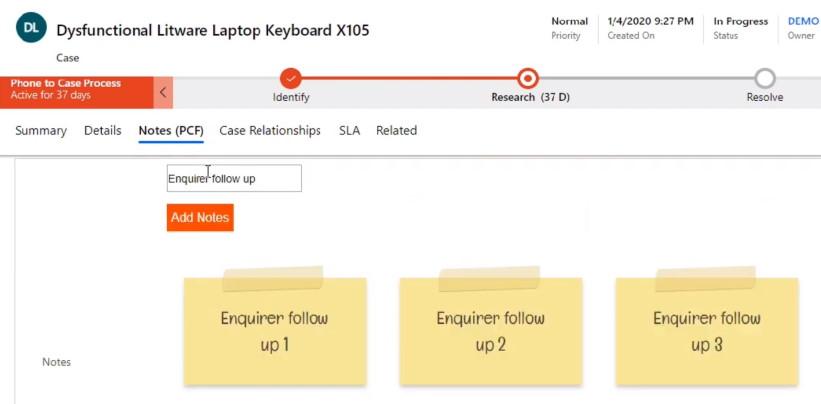Click the Normal priority field
Image resolution: width=821 pixels, height=404 pixels.
click(569, 28)
